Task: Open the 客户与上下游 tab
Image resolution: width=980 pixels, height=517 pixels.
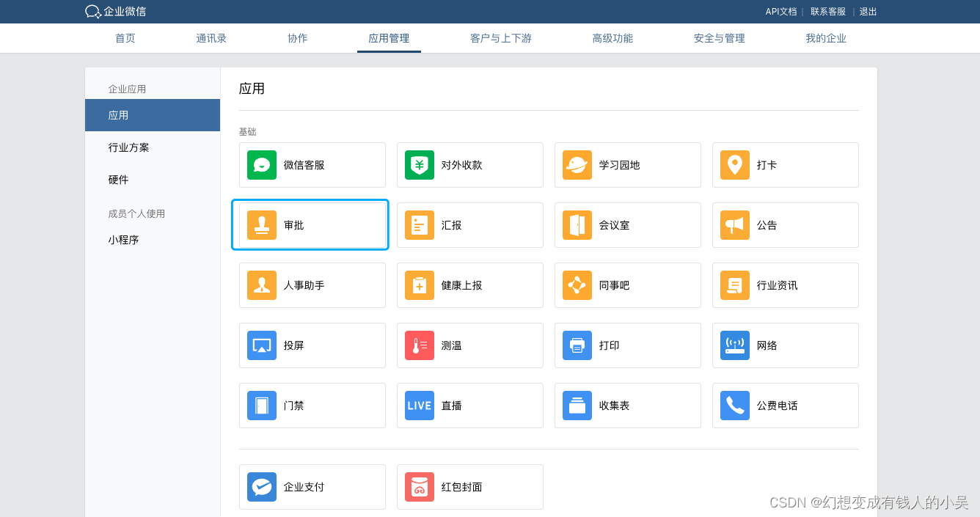Action: point(501,38)
